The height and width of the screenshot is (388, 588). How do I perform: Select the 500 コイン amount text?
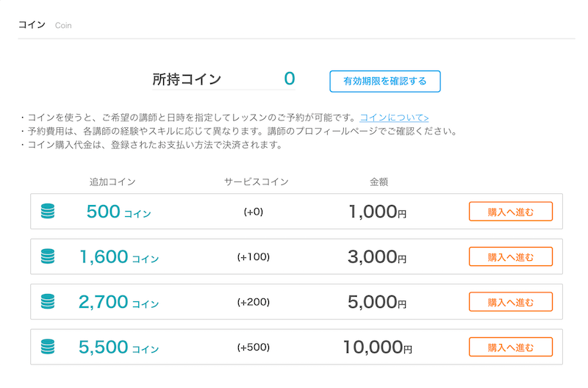tap(118, 212)
